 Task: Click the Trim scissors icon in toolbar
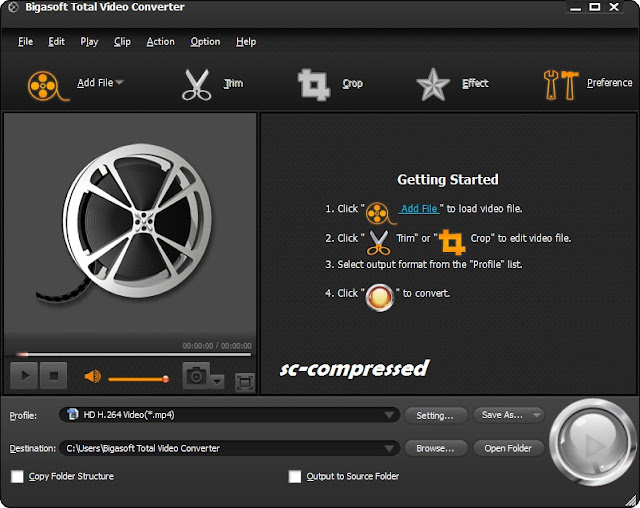click(x=196, y=85)
